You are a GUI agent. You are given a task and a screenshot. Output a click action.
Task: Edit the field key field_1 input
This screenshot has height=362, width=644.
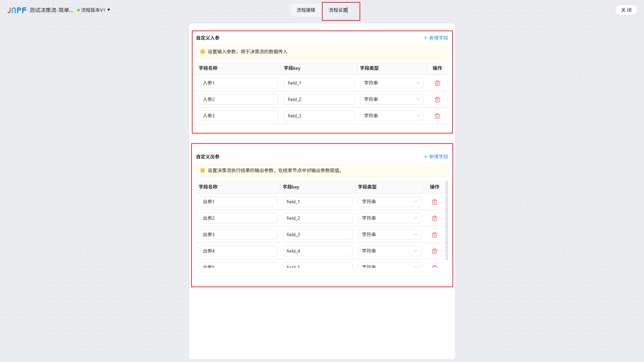319,83
